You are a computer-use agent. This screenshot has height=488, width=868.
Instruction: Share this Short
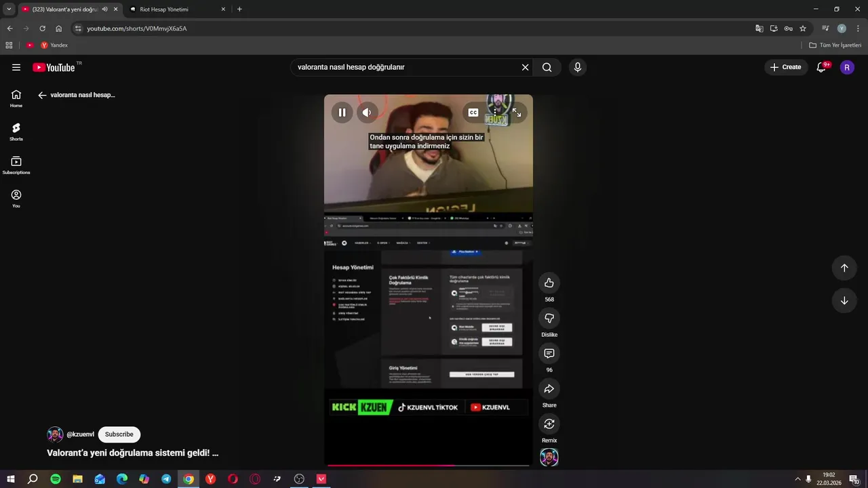[x=549, y=388]
